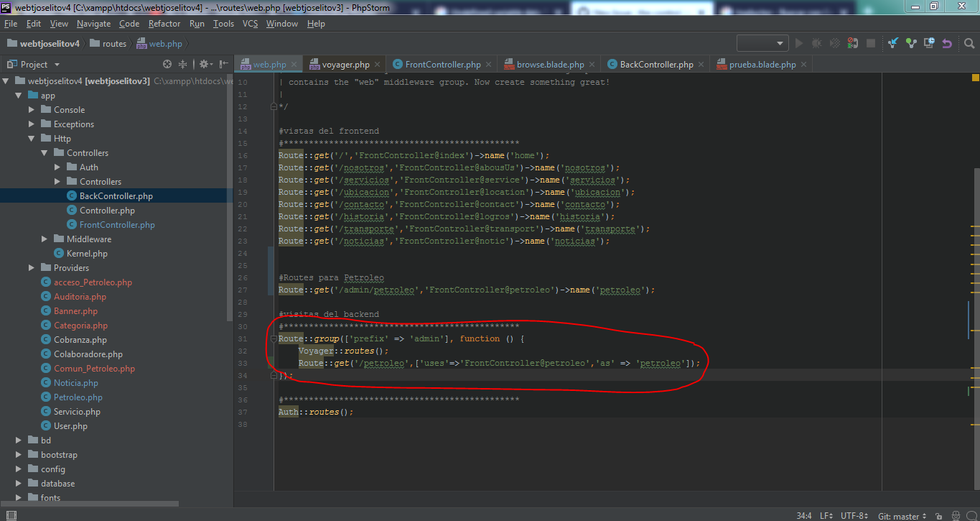Open the run configuration combo box

(x=762, y=43)
